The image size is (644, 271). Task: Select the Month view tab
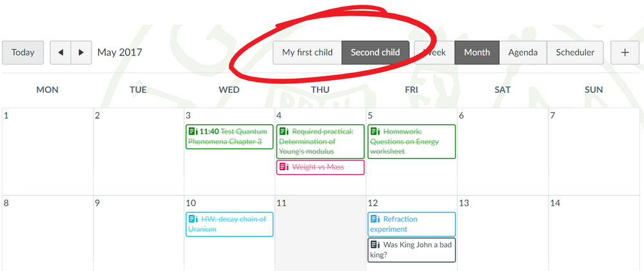click(477, 53)
